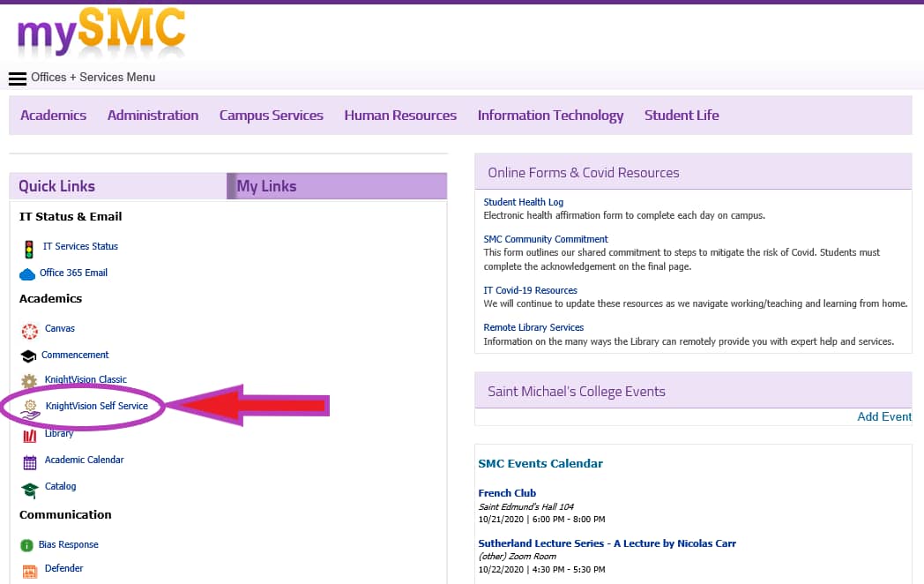Open the Commencement link
The width and height of the screenshot is (924, 584).
click(75, 356)
